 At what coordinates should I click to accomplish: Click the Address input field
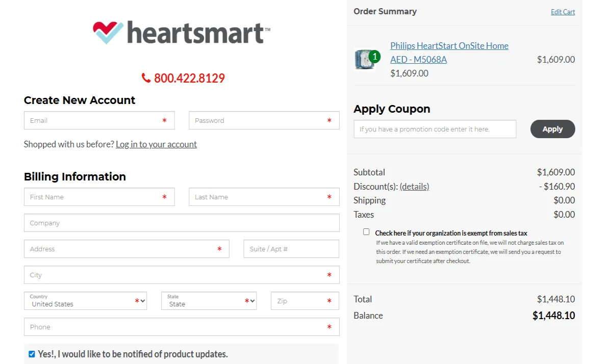pos(126,249)
